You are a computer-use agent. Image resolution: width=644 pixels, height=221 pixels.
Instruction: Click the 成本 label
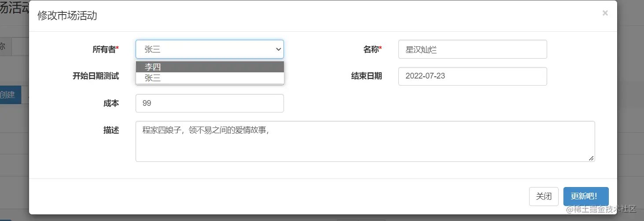[111, 103]
